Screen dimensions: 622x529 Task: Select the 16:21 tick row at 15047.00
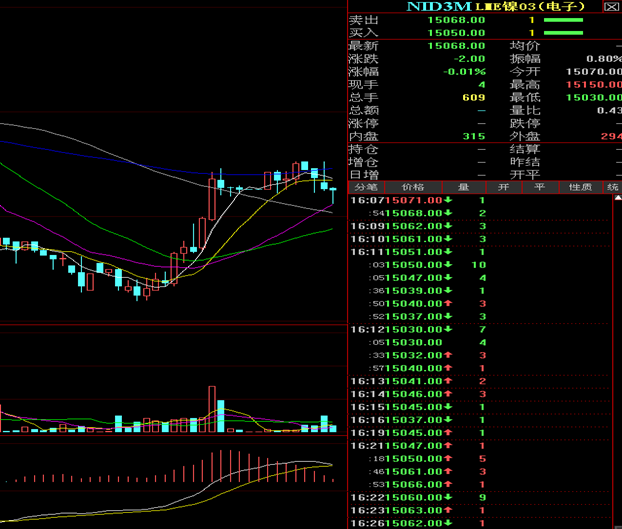pyautogui.click(x=480, y=446)
